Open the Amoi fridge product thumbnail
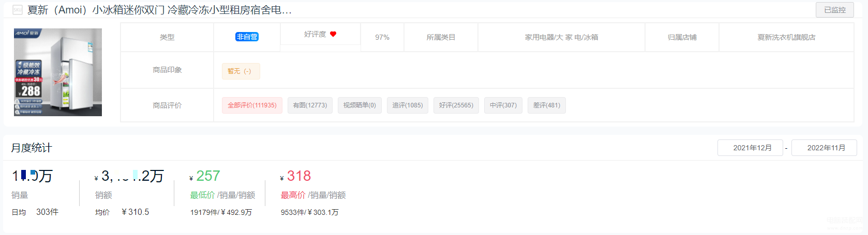Image resolution: width=868 pixels, height=235 pixels. [x=58, y=72]
